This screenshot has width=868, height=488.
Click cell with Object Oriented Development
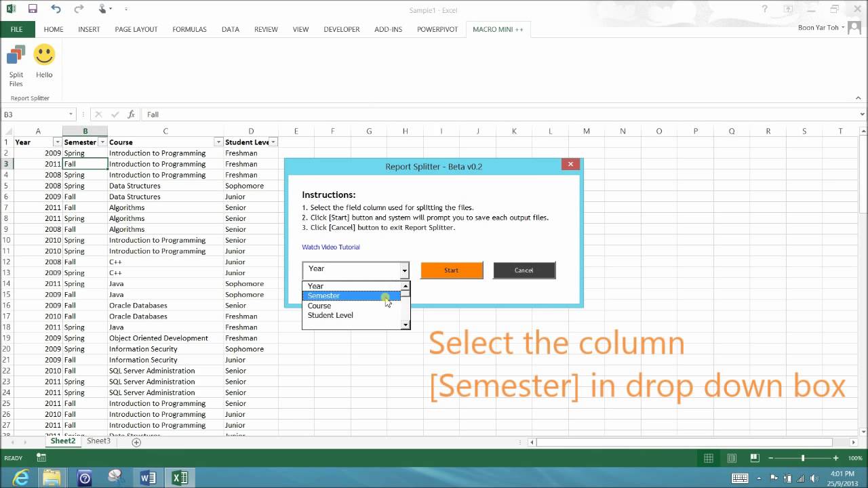click(x=165, y=338)
